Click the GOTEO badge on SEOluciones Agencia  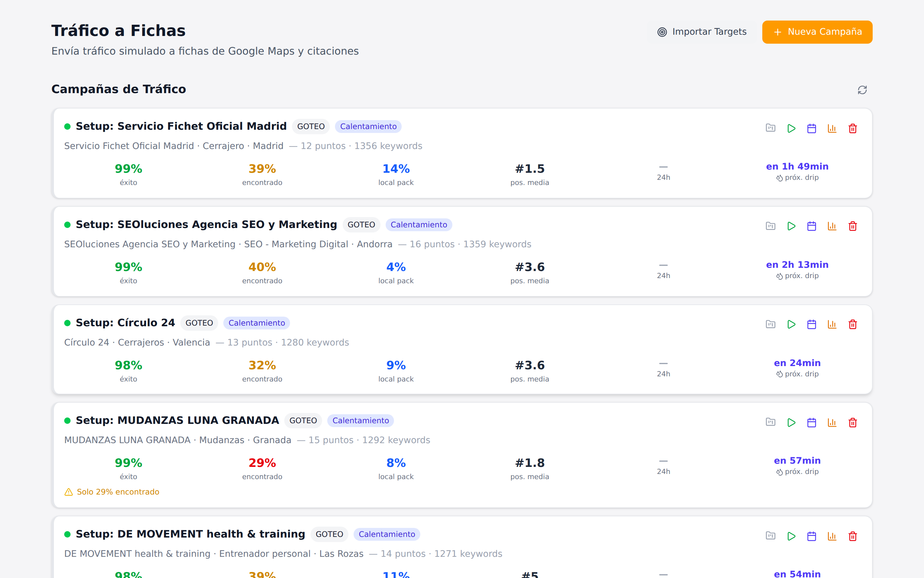(x=361, y=225)
